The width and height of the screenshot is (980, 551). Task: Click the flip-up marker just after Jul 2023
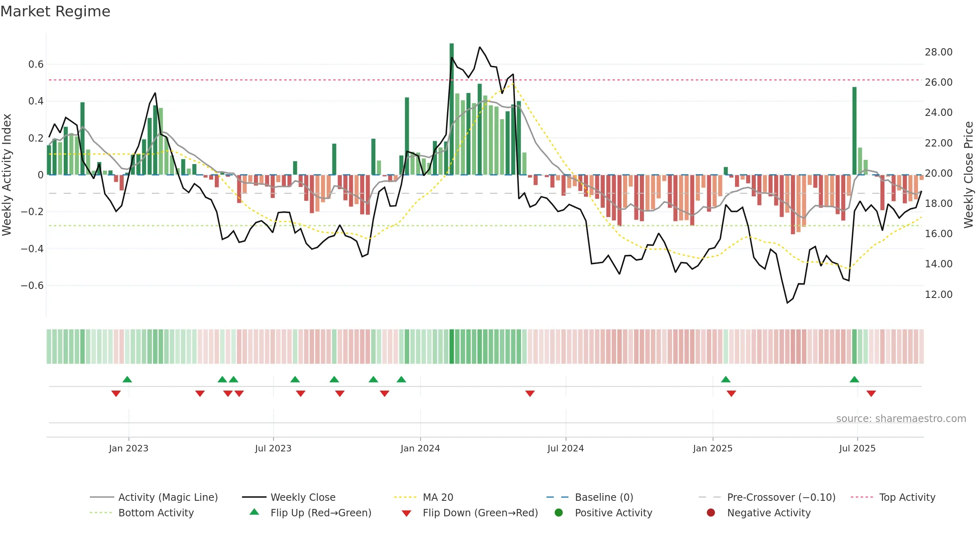point(295,379)
